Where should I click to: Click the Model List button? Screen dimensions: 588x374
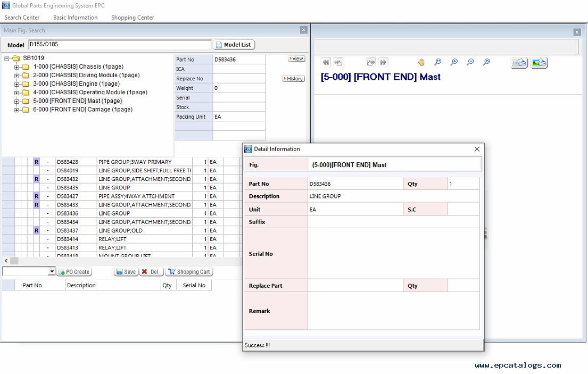click(x=234, y=45)
